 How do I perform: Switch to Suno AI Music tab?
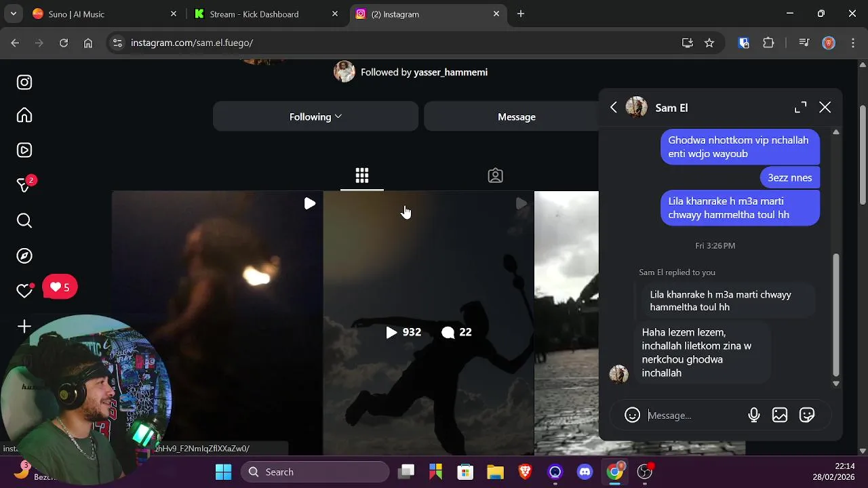click(x=103, y=14)
